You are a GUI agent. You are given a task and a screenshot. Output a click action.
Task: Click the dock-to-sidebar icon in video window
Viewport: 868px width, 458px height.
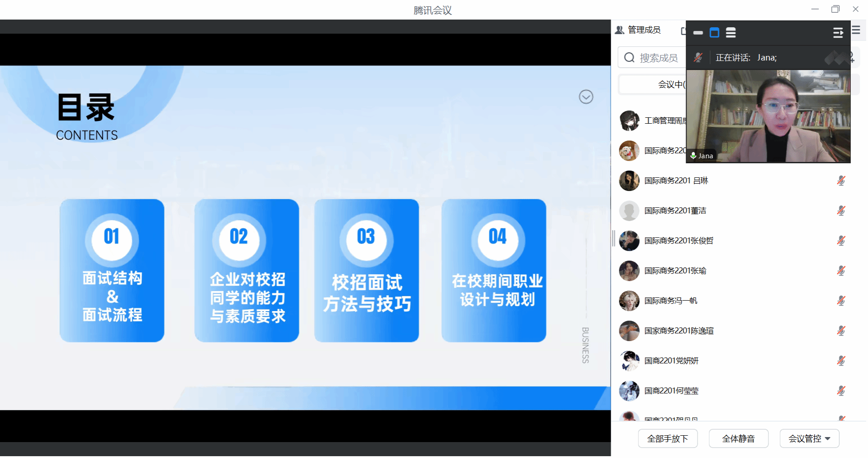tap(838, 33)
